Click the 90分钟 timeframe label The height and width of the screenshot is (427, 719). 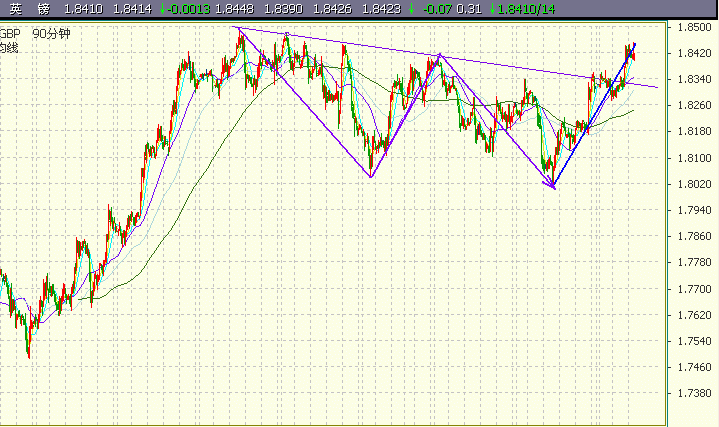[x=51, y=34]
